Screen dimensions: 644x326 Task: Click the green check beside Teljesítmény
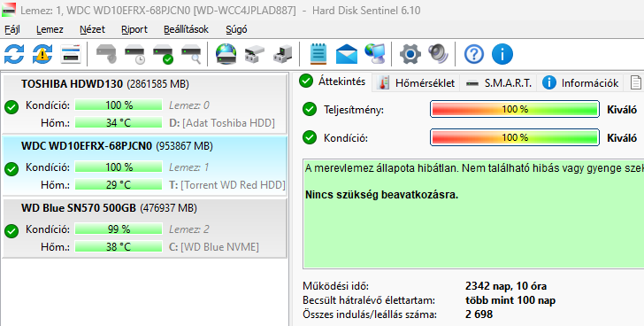click(310, 109)
